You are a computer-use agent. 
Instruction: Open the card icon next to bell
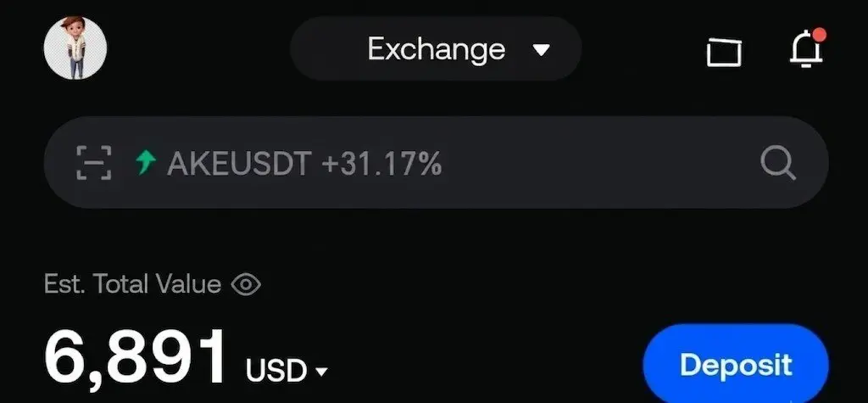pos(724,52)
